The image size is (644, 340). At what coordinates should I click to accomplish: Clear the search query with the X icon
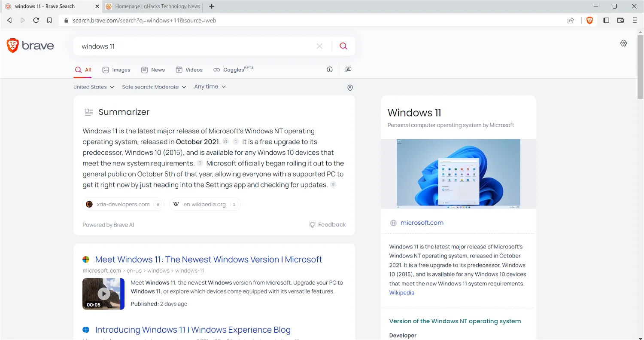coord(319,46)
